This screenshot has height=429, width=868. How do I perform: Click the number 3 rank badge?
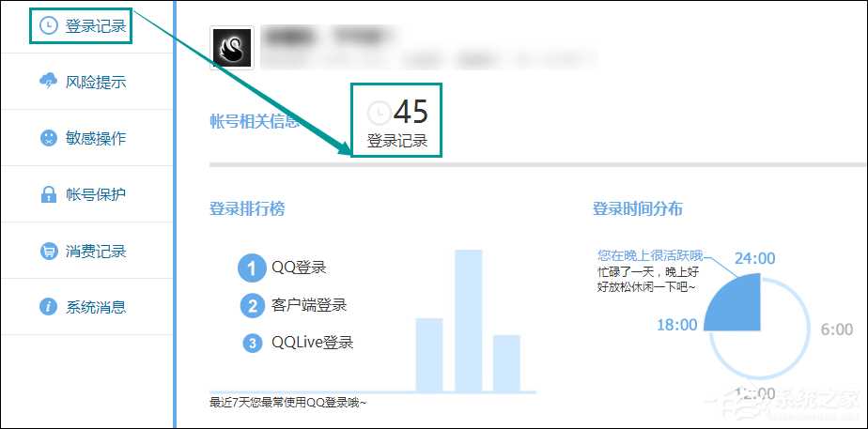coord(253,344)
